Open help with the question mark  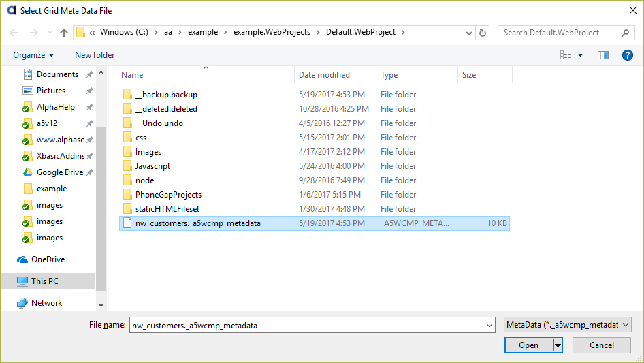(627, 55)
